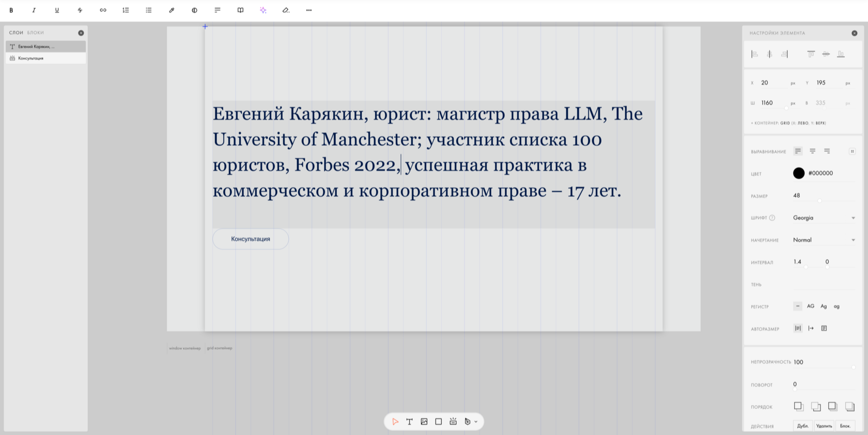Align element to the top edge
868x435 pixels.
pyautogui.click(x=811, y=54)
